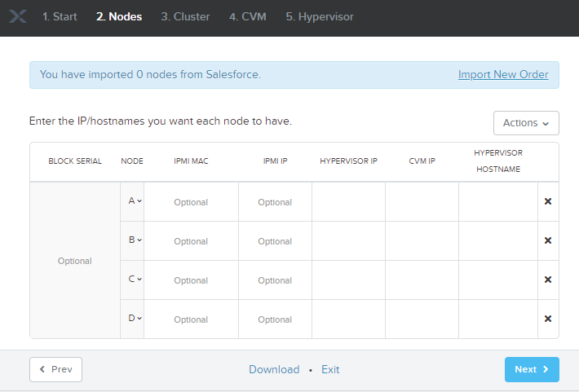Screen dimensions: 579x392
Task: Open the 4. CVM step
Action: [x=248, y=16]
